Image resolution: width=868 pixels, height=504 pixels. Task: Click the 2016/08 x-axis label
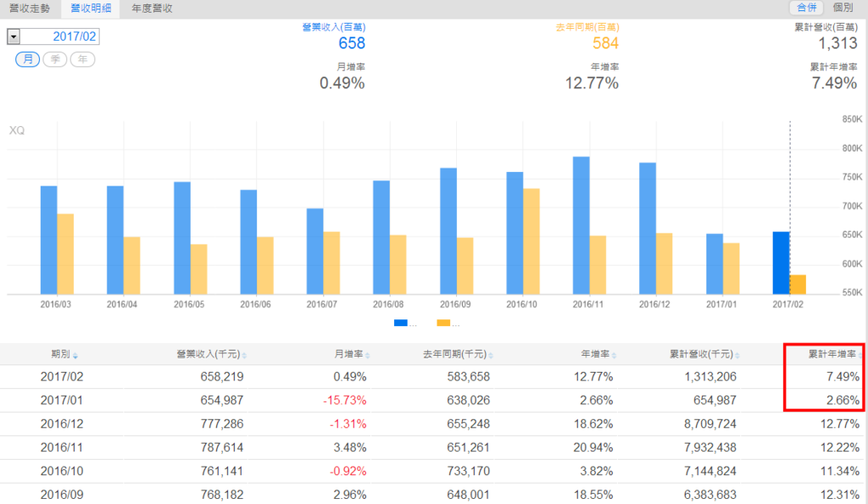tap(388, 304)
